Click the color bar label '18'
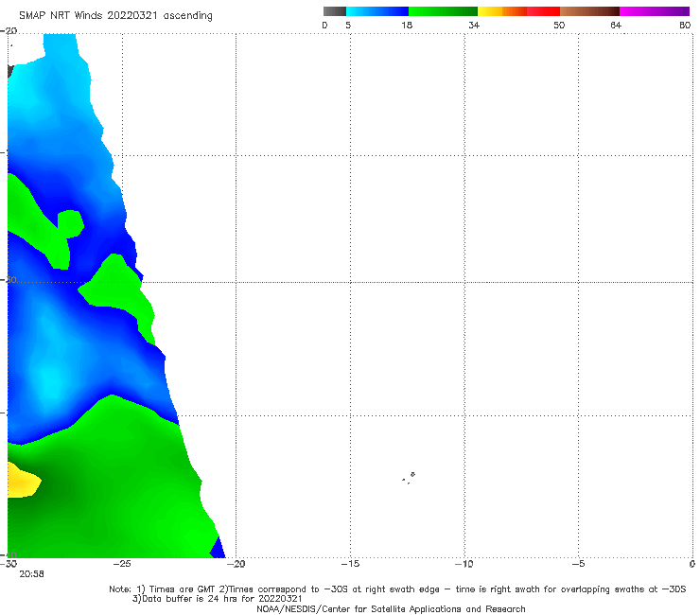700x615 pixels. (407, 25)
